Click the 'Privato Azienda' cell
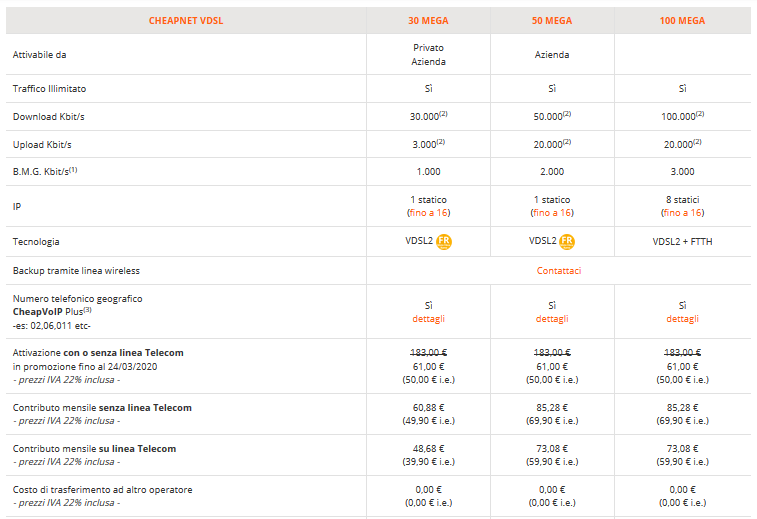Screen dimensions: 757x519 [428, 55]
